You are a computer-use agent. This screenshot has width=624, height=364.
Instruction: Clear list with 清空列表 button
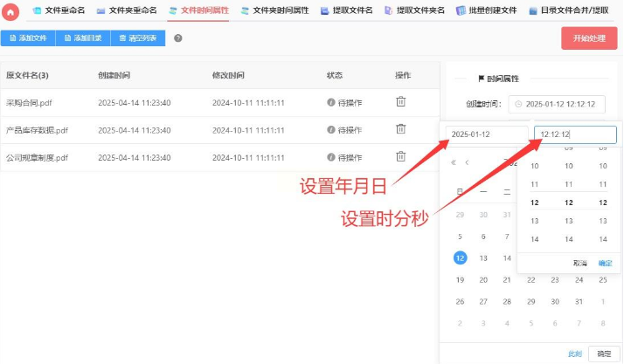(138, 38)
